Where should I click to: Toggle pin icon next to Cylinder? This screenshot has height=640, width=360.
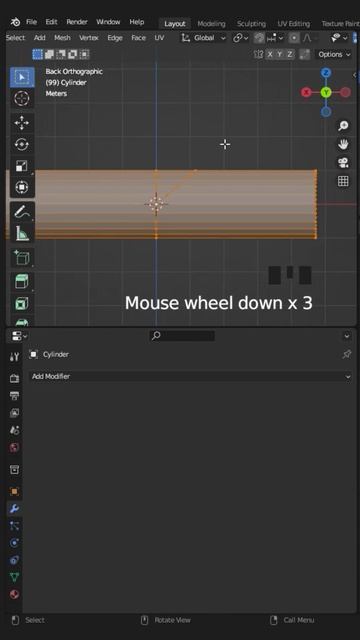[x=347, y=354]
